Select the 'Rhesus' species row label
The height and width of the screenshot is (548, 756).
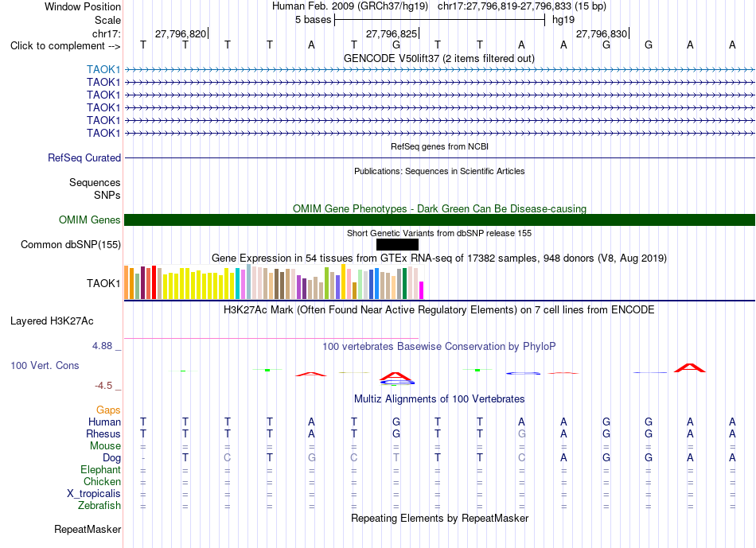[103, 433]
